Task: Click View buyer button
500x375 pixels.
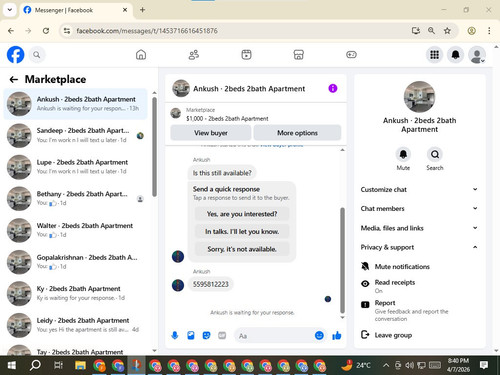Action: [x=211, y=133]
